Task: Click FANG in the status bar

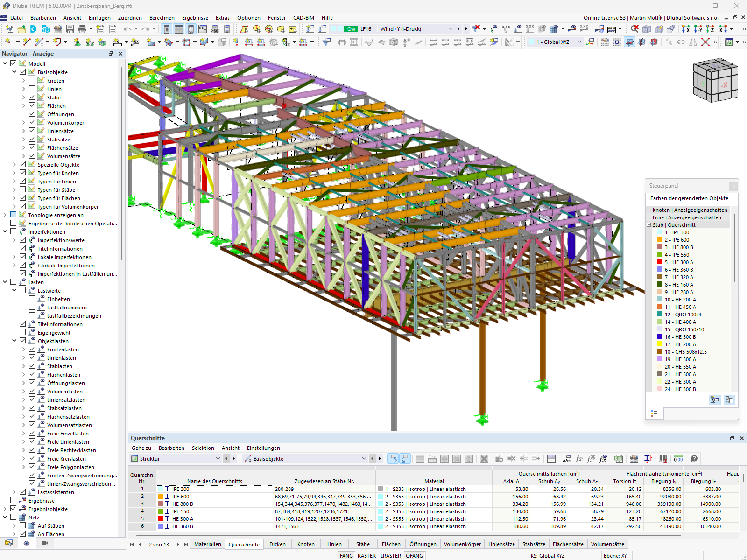Action: (346, 555)
